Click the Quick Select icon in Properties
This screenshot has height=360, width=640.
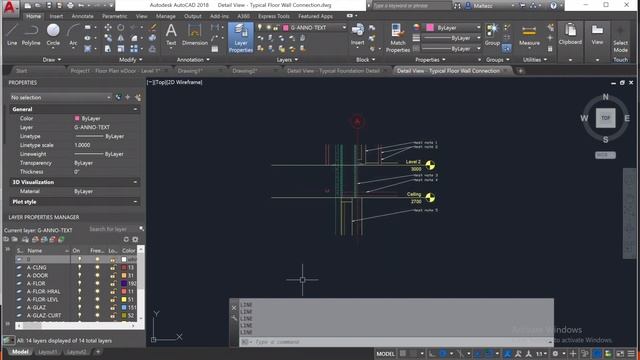[138, 97]
